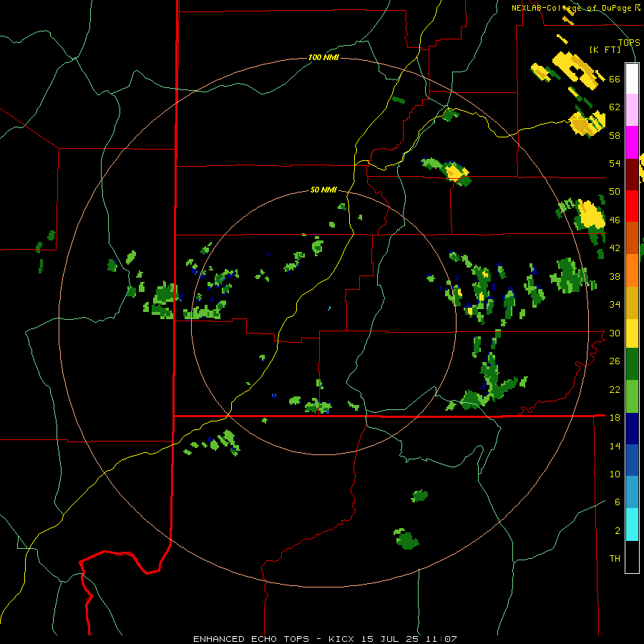The image size is (644, 644).
Task: Click the "11:07" timestamp
Action: tap(442, 639)
